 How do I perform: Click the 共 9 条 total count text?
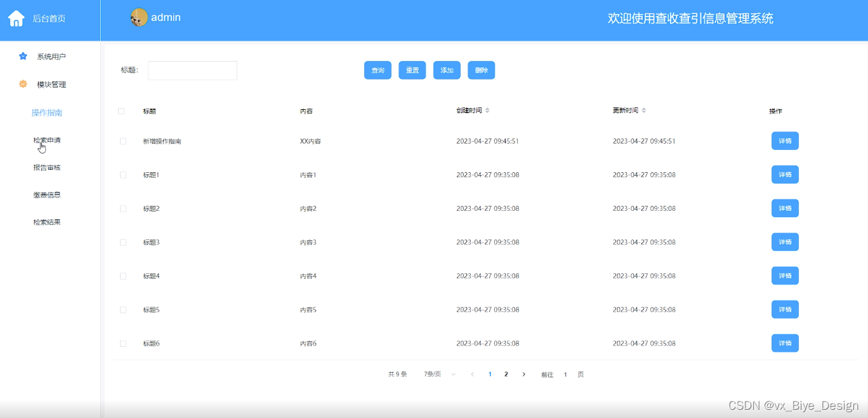click(398, 375)
